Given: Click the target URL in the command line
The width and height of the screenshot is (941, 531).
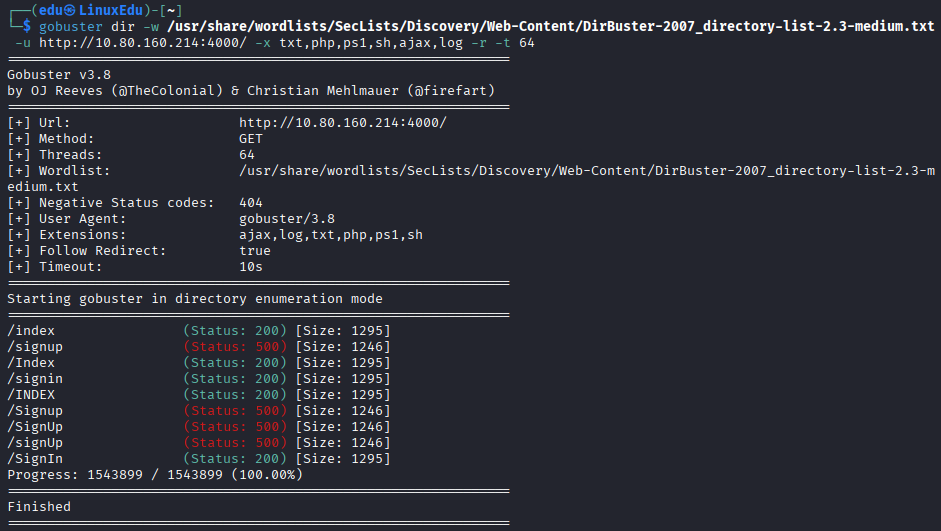Looking at the screenshot, I should click(x=143, y=43).
